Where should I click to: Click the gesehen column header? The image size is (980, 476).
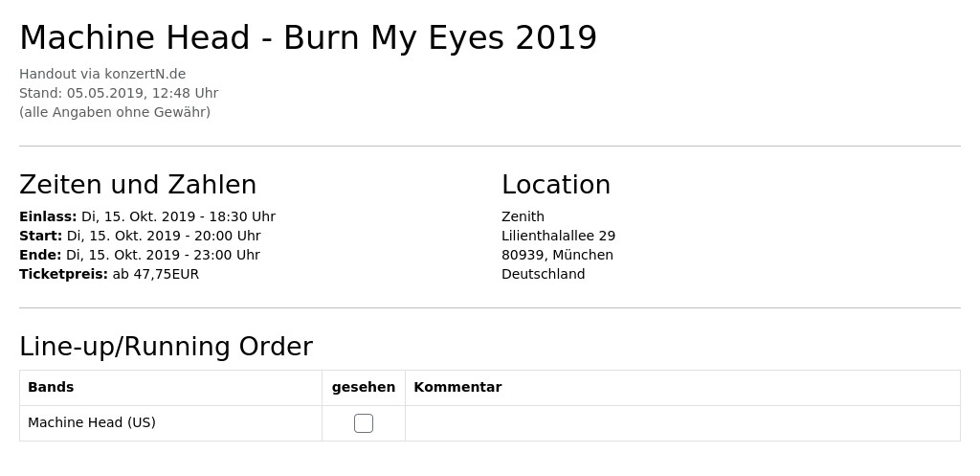(363, 387)
